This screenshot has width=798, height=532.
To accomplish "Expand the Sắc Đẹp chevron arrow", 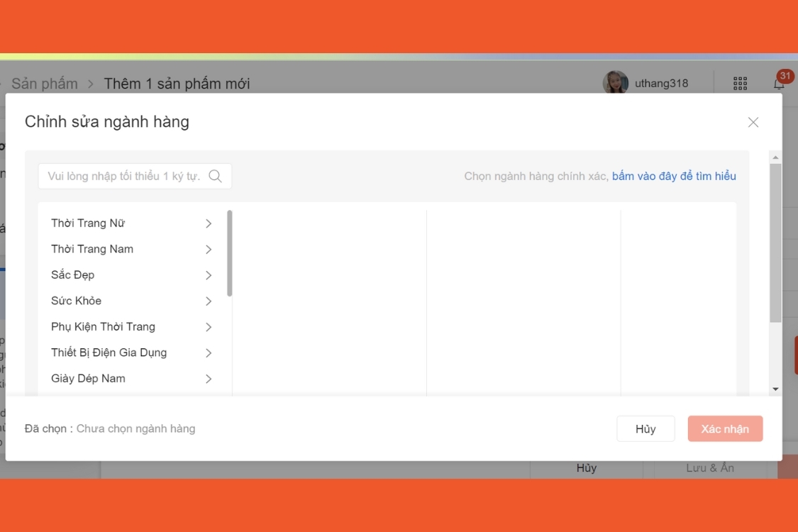I will click(208, 275).
